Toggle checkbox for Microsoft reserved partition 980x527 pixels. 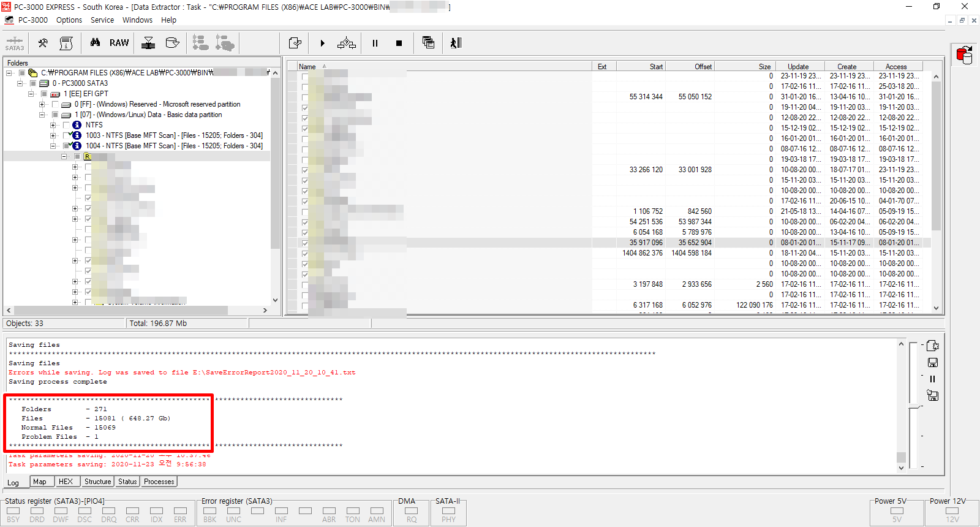coord(55,105)
